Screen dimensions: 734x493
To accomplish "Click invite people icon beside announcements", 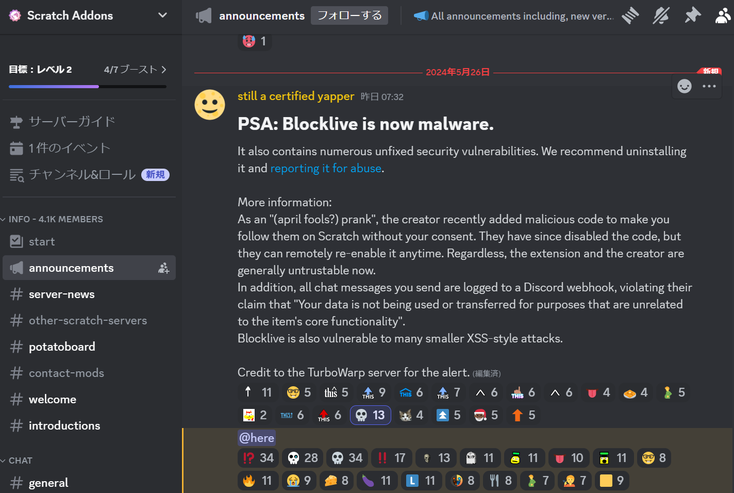I will tap(163, 268).
